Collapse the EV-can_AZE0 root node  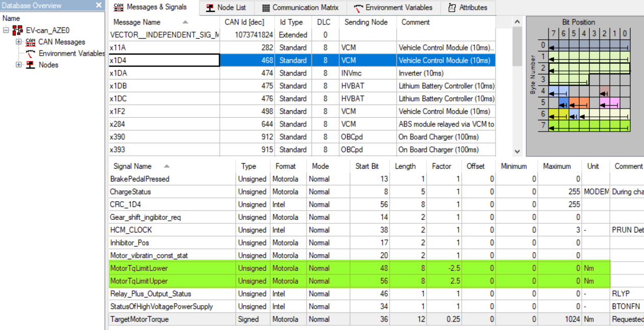pos(6,31)
